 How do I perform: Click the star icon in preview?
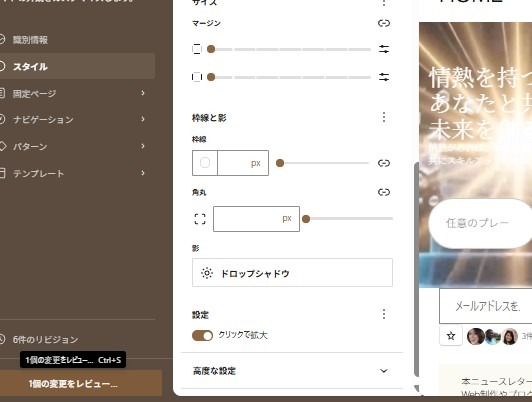tap(451, 336)
